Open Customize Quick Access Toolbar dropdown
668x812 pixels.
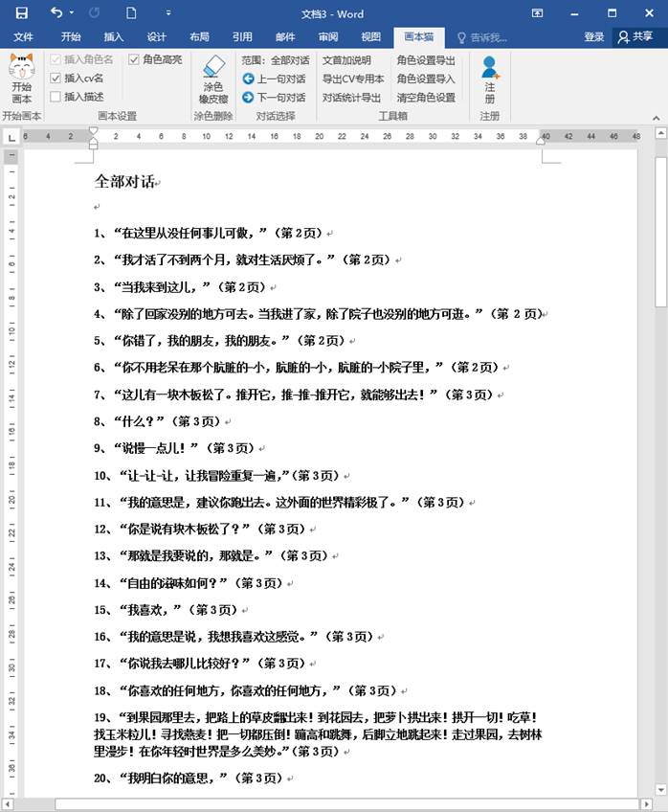coord(168,13)
